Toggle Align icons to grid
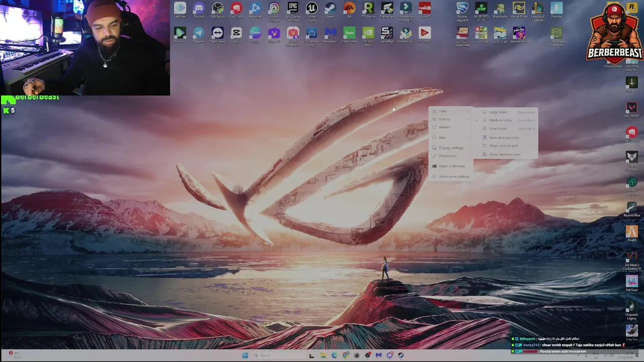Screen dimensions: 644x362 click(506, 146)
